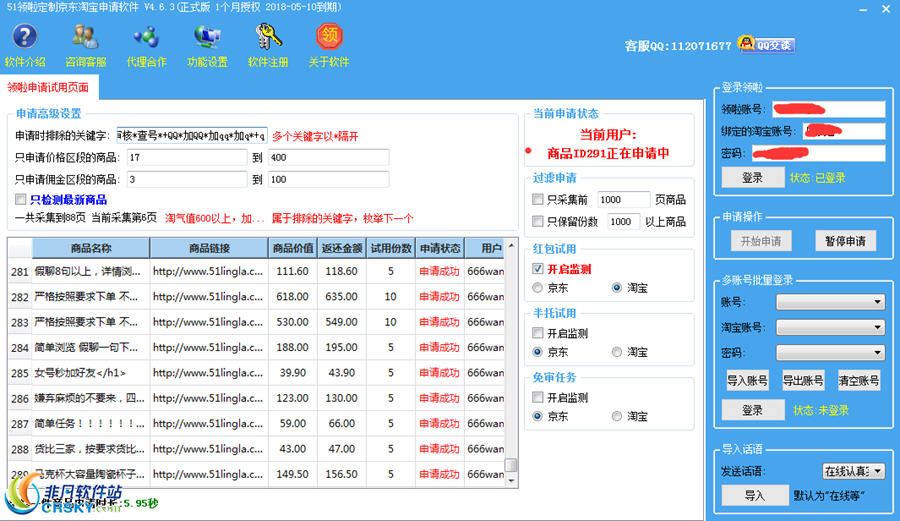The height and width of the screenshot is (521, 900).
Task: Click the refund amount 549.00 in row 283
Action: (x=342, y=322)
